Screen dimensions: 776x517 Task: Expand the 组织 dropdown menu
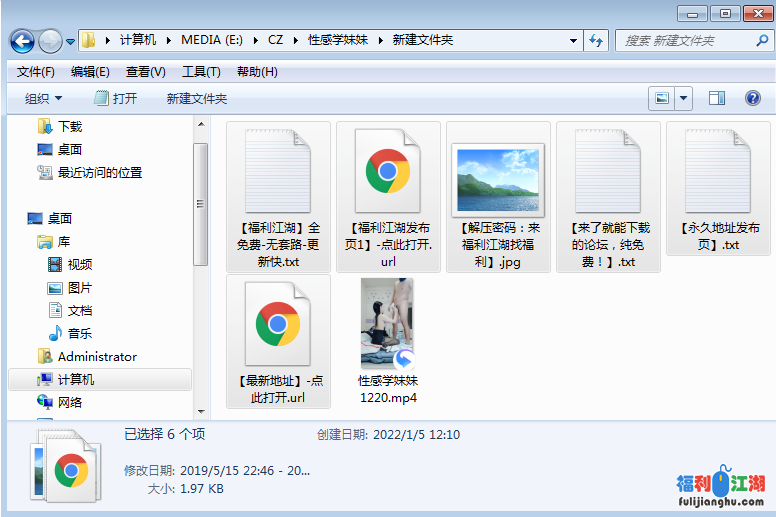(43, 98)
